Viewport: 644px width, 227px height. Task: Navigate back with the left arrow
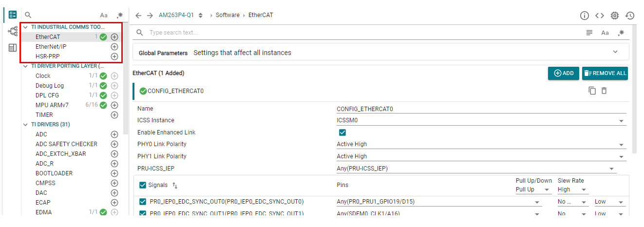138,16
